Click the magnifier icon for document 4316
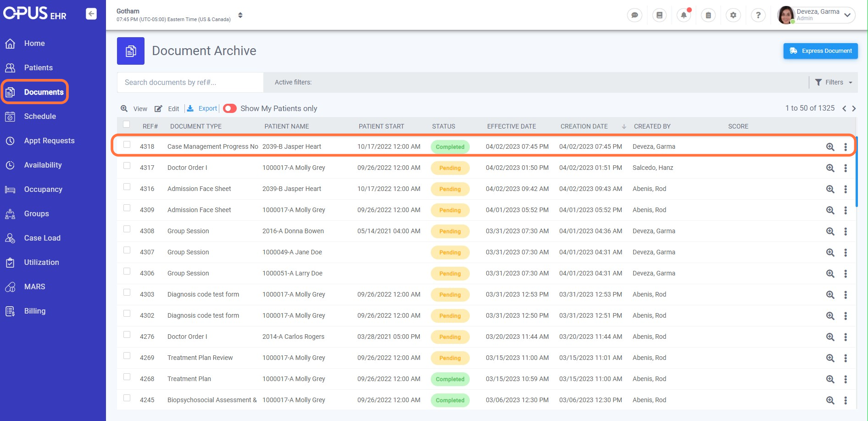 pyautogui.click(x=830, y=189)
